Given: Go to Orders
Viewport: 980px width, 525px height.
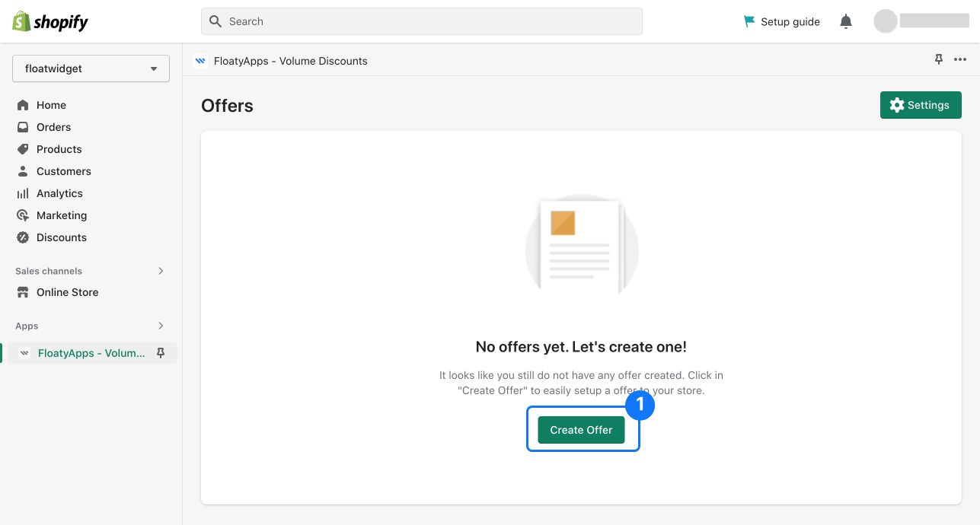Looking at the screenshot, I should (x=53, y=127).
